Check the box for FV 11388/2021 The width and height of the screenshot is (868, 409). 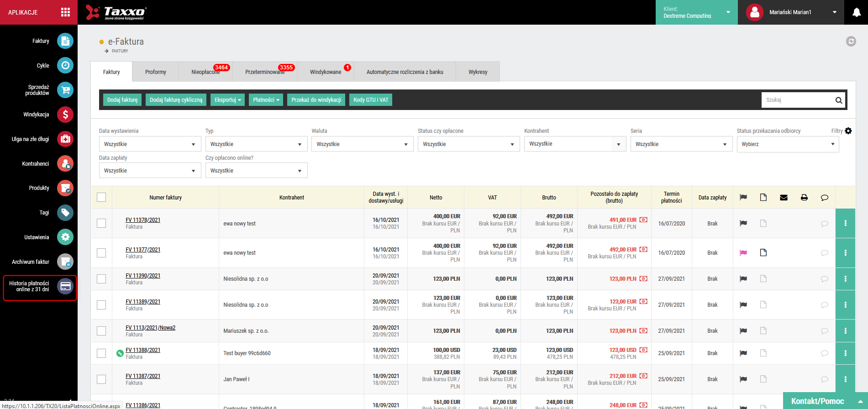[x=101, y=353]
